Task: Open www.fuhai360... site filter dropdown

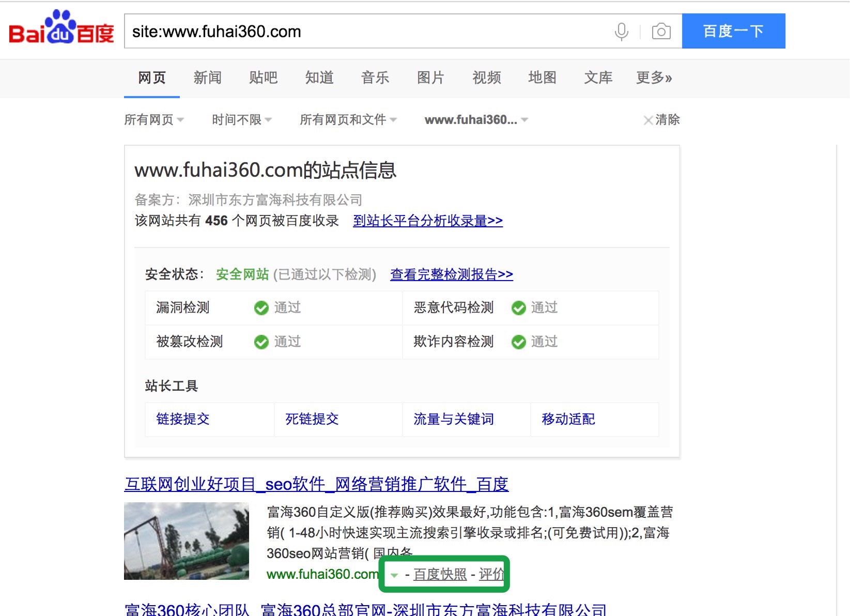Action: coord(476,120)
